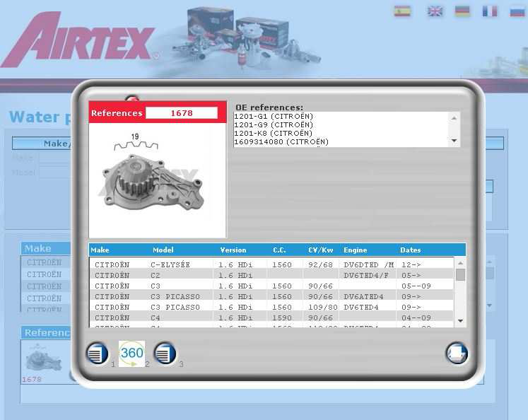Click the French flag icon
Screen dimensions: 528x420
(x=490, y=11)
